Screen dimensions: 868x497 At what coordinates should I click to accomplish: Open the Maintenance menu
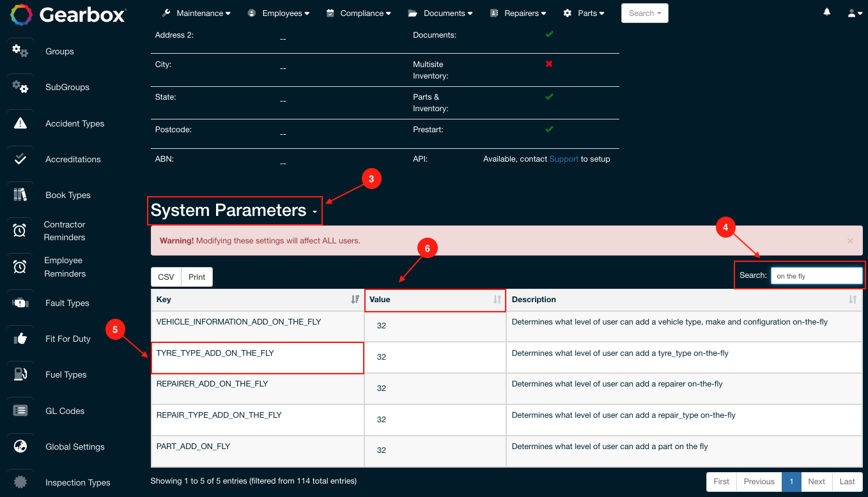click(x=196, y=13)
